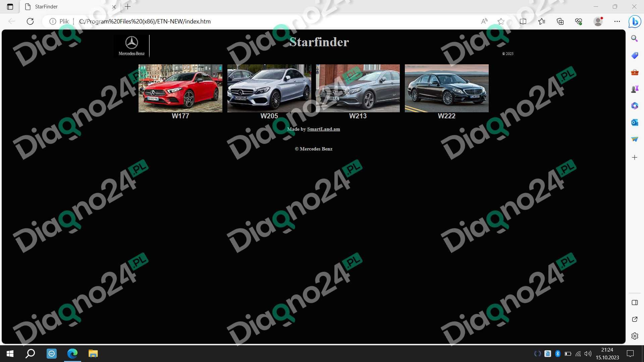The image size is (644, 362).
Task: Check battery status tray icon
Action: pos(568,354)
